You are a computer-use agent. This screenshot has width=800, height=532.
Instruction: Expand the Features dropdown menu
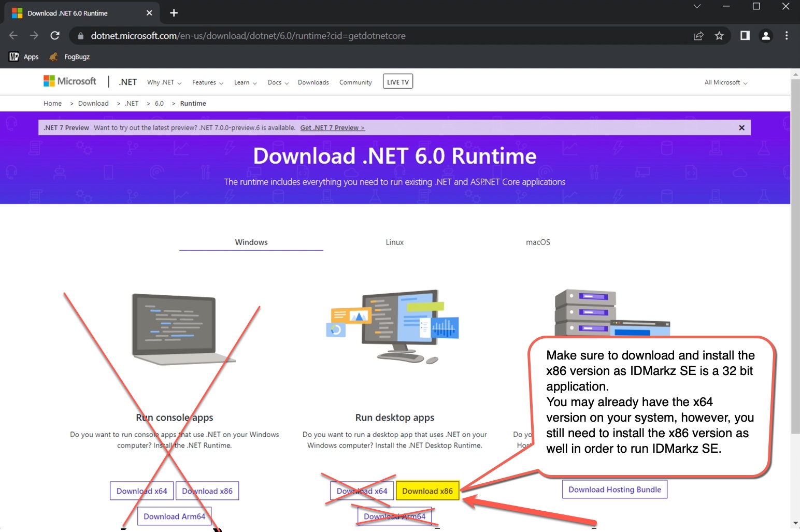(208, 82)
